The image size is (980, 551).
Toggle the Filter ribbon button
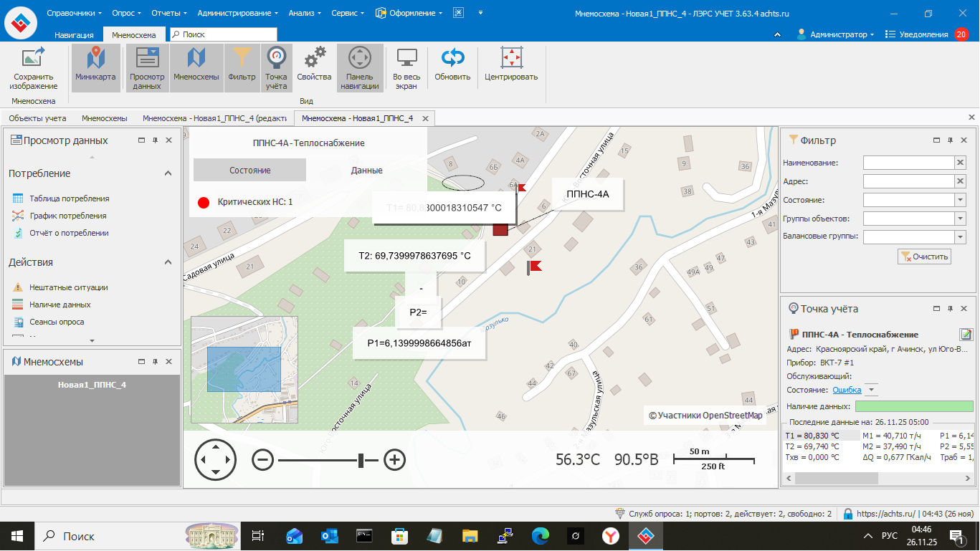[242, 67]
